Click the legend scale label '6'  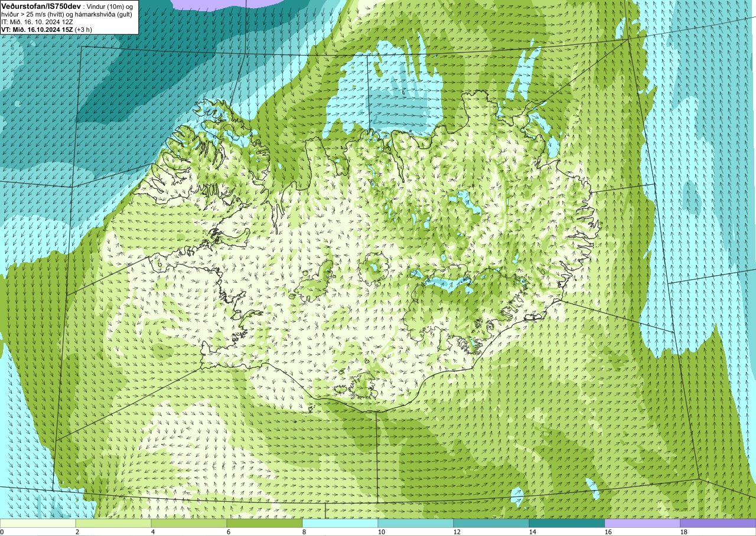tap(229, 532)
